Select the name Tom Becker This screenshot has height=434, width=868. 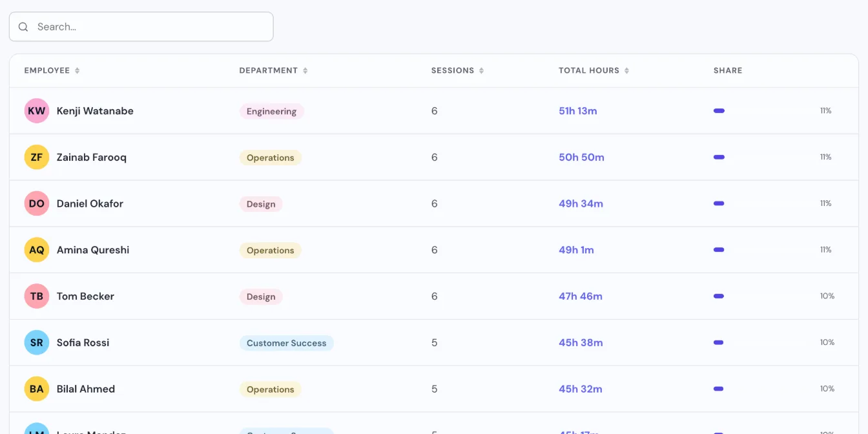click(x=85, y=296)
